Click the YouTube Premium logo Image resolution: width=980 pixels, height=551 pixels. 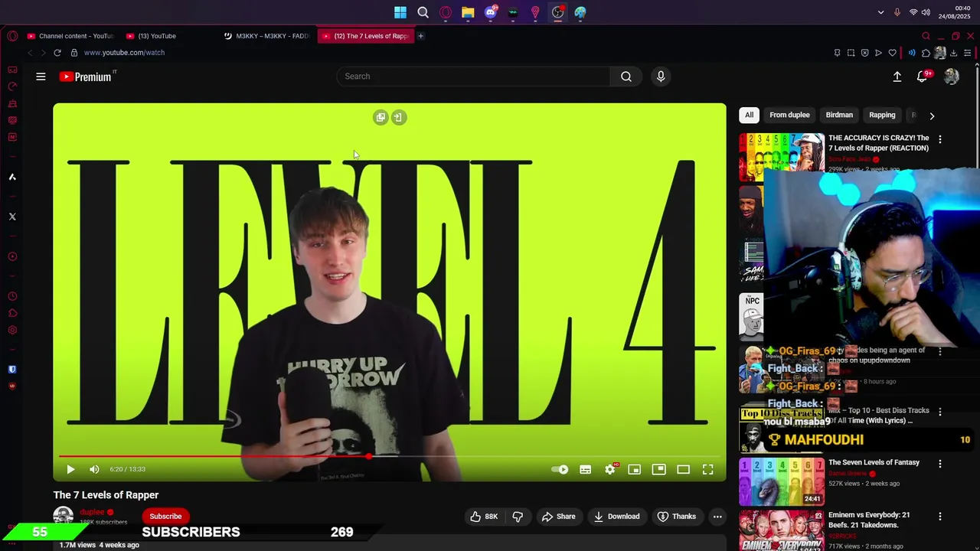point(86,77)
